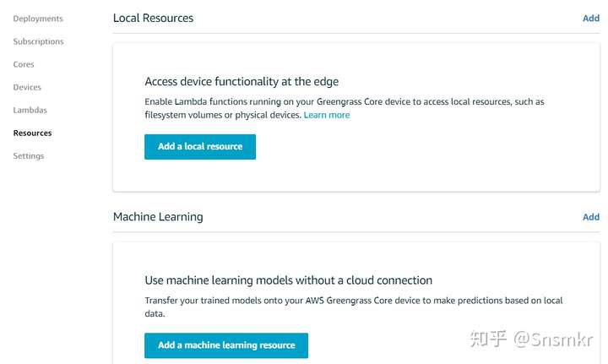Click 'Use machine learning models without a cloud connection' title

[288, 280]
